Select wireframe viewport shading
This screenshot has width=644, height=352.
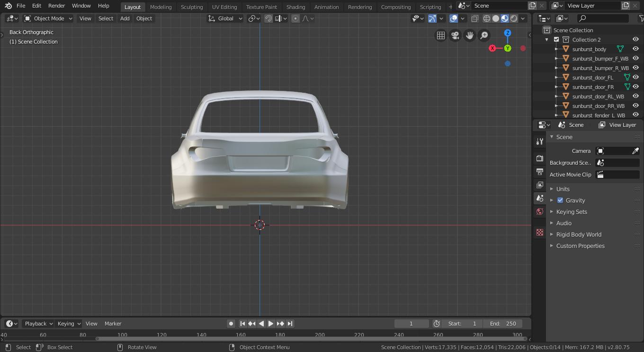coord(486,18)
